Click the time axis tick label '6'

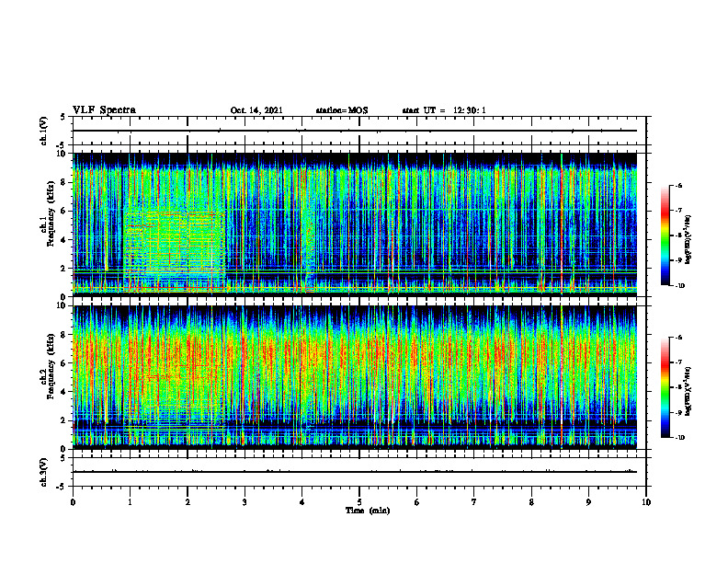point(417,502)
